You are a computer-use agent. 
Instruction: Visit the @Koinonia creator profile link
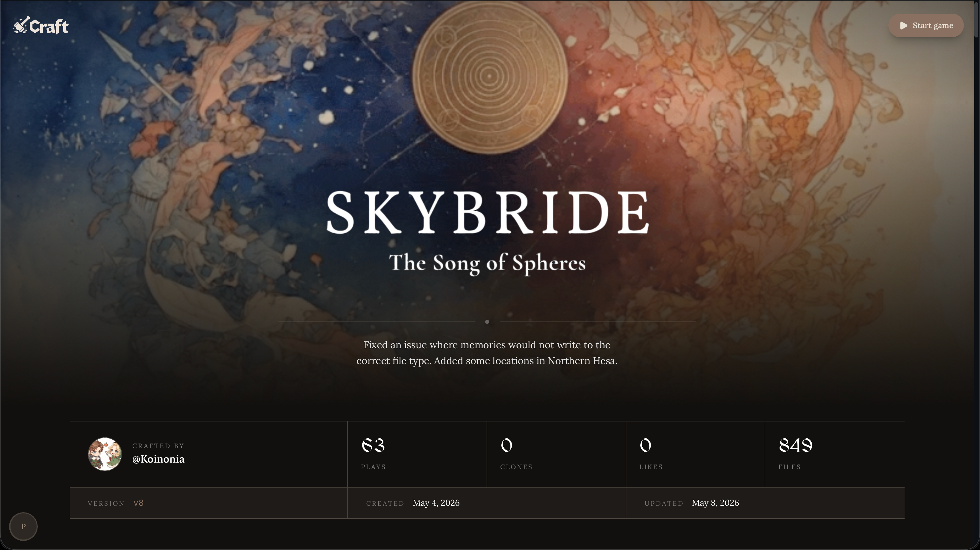point(158,459)
